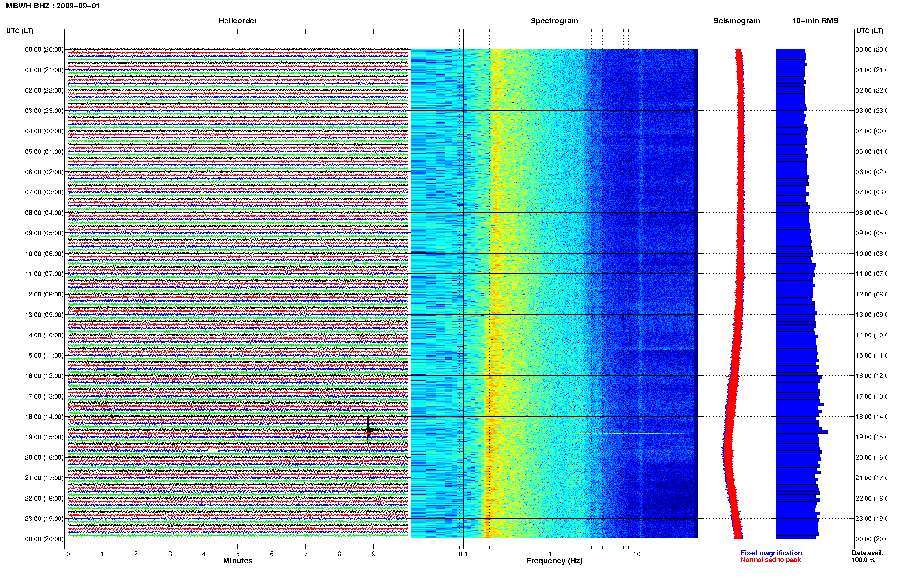This screenshot has width=924, height=578.
Task: Select the Seismogram panel heading
Action: [737, 21]
